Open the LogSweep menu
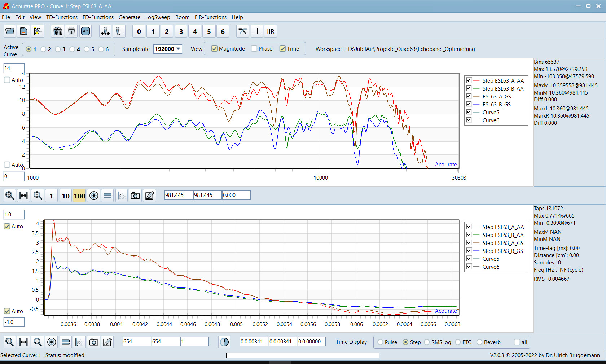This screenshot has width=606, height=364. [158, 17]
